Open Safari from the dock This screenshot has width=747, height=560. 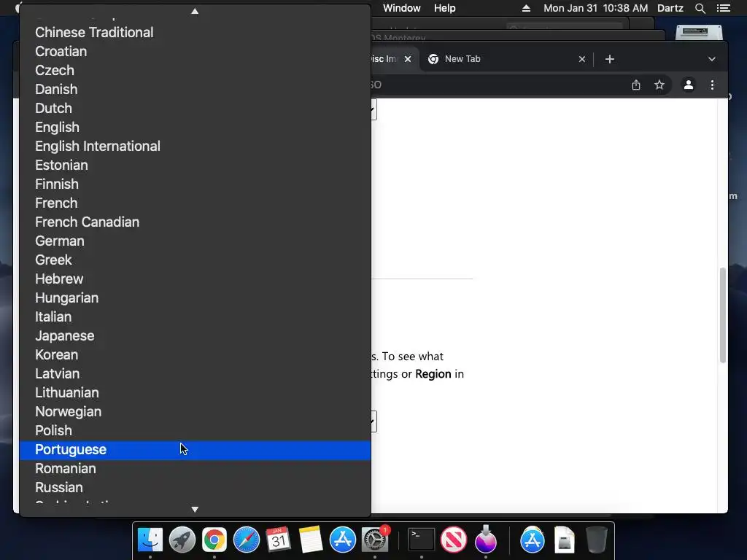coord(247,540)
